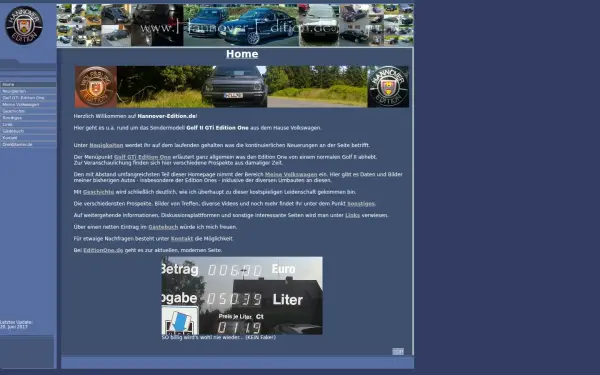Follow the Sonstiges link in the paragraph
Screen dimensions: 600x375
361,204
